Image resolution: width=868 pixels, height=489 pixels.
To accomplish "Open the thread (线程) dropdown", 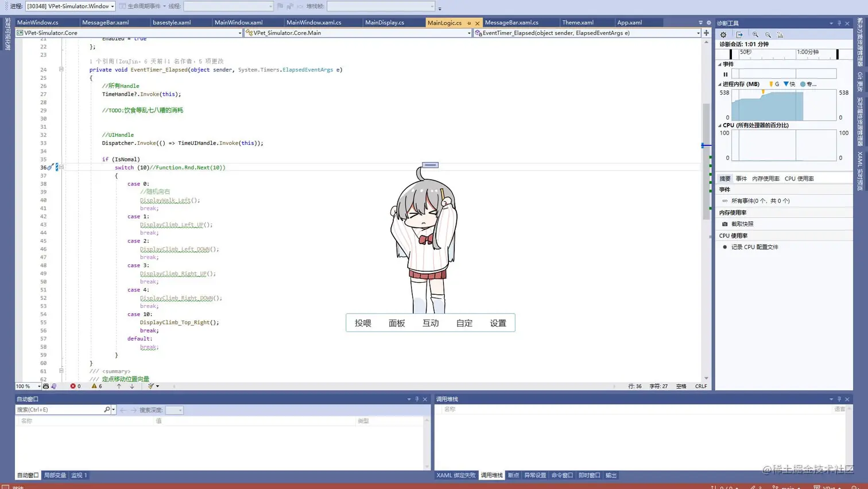I will click(x=228, y=6).
